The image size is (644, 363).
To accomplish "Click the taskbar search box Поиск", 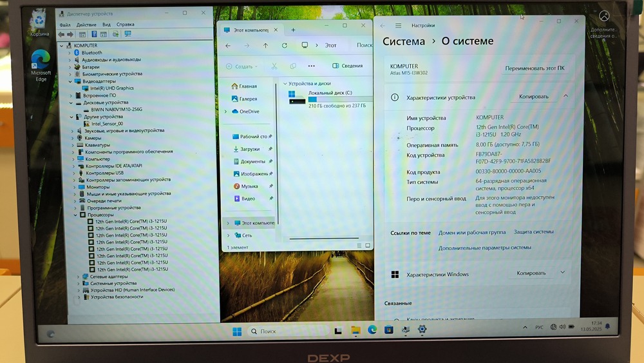I will (x=287, y=331).
